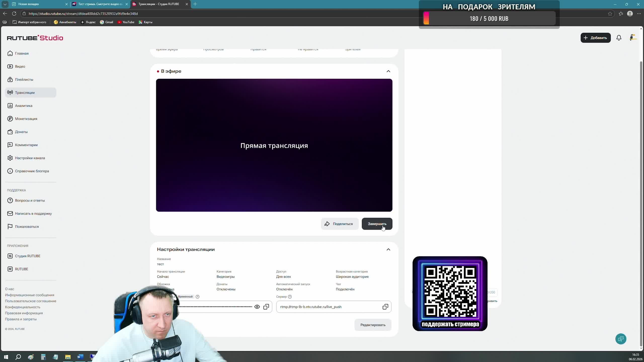Open Настройки канала gear item
This screenshot has width=644, height=362.
click(30, 158)
